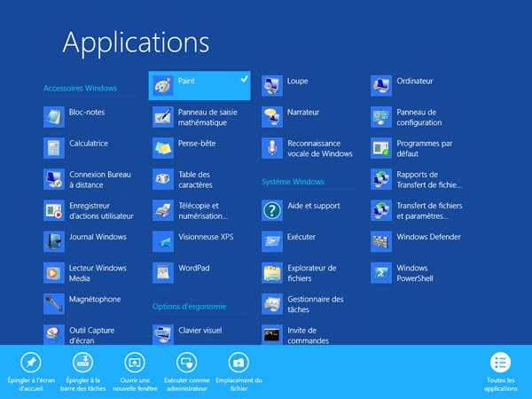Screen dimensions: 532x399
Task: Open Invite de commandes icon
Action: click(x=272, y=335)
